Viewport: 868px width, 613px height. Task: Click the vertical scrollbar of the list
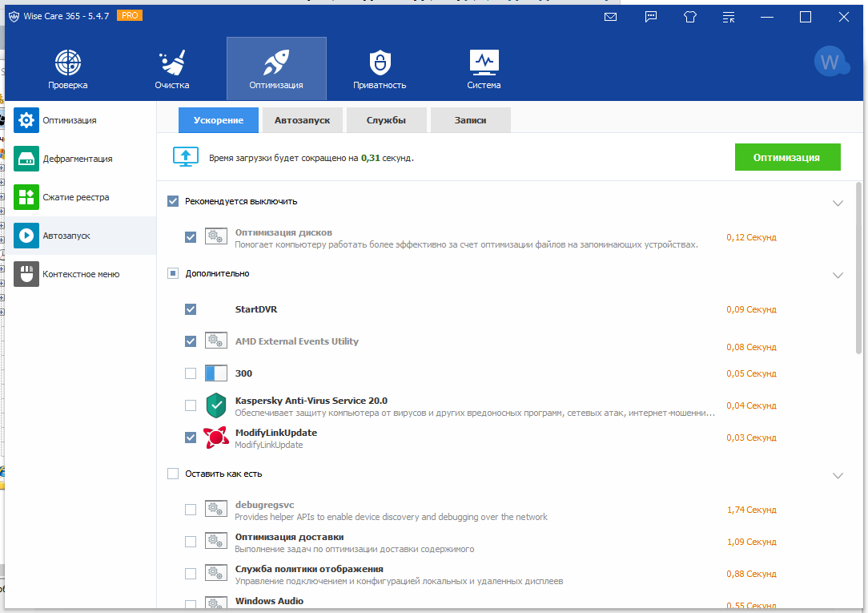tap(858, 268)
